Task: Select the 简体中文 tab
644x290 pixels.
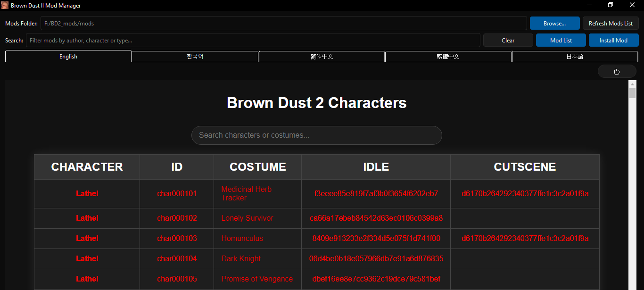Action: click(322, 56)
